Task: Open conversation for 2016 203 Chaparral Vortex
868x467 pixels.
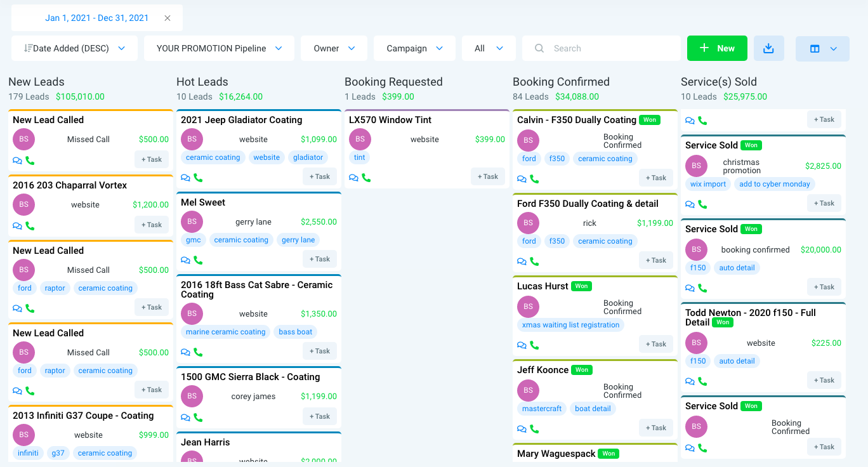Action: coord(17,226)
